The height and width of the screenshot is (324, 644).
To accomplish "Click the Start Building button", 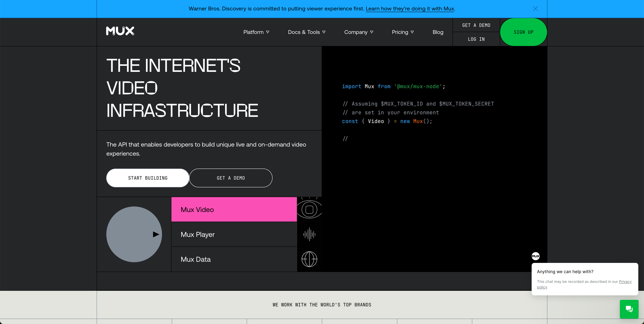I will (x=148, y=178).
